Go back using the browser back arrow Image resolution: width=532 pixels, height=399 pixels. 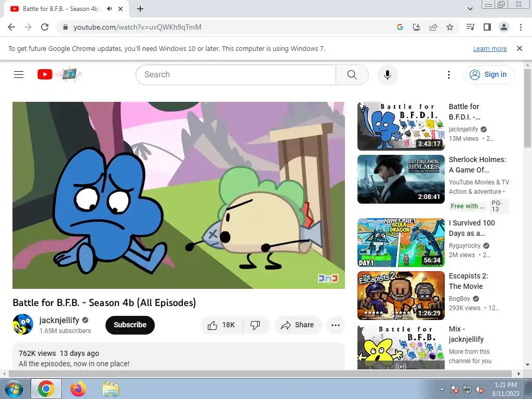coord(11,27)
